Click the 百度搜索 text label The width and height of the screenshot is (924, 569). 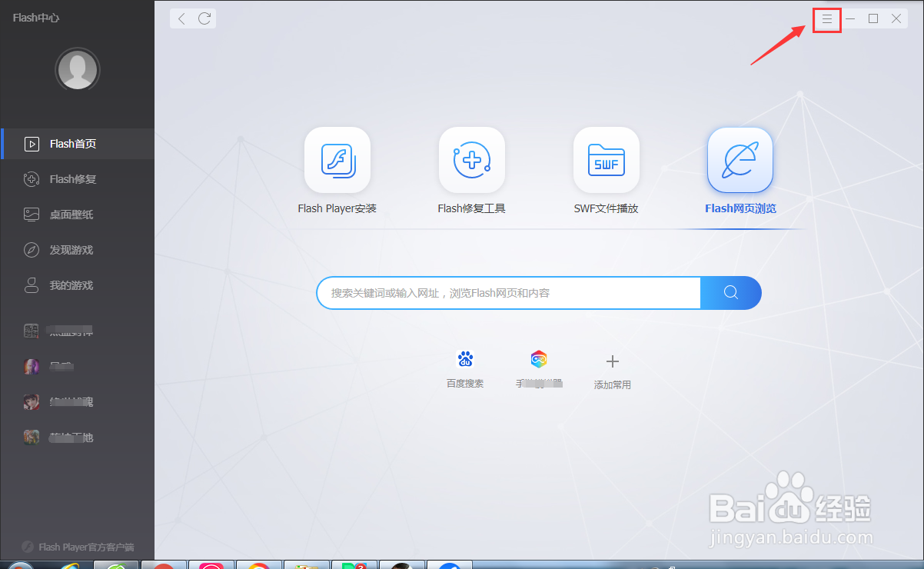pos(465,384)
